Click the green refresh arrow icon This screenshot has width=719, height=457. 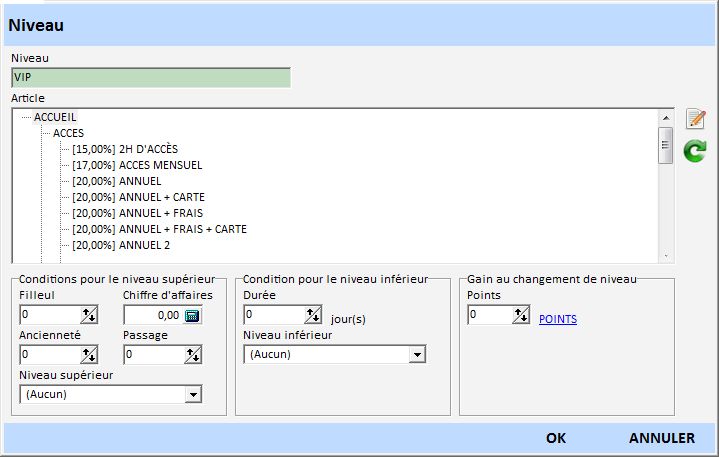695,151
